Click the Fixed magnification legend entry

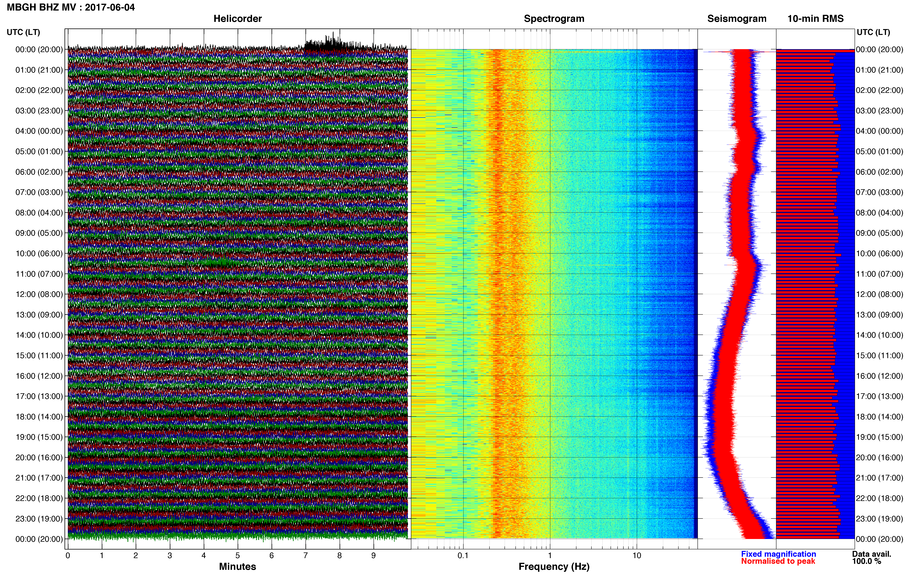[x=778, y=554]
